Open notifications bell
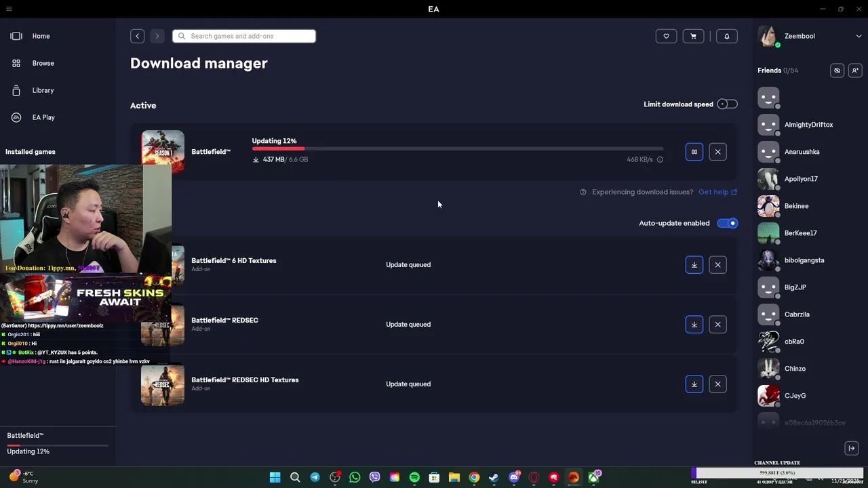868x488 pixels. (727, 36)
